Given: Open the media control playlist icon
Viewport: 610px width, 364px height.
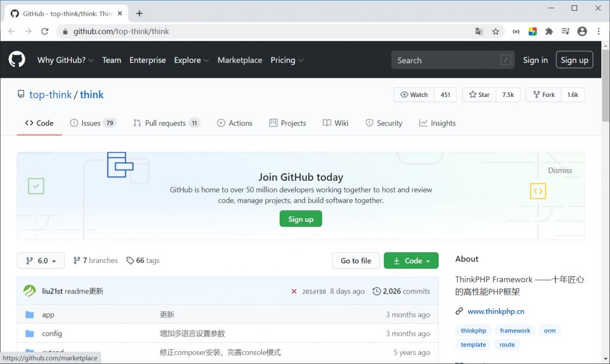Looking at the screenshot, I should point(566,31).
